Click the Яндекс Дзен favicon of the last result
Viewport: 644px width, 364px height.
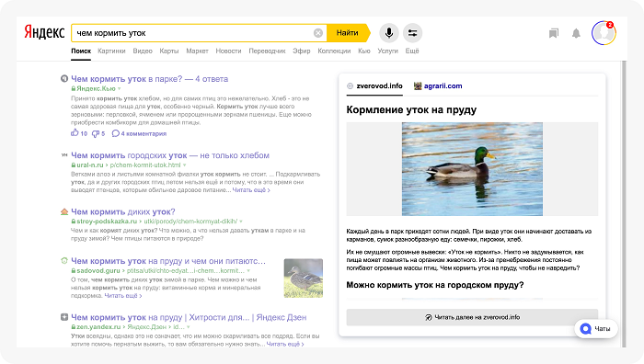click(x=64, y=317)
